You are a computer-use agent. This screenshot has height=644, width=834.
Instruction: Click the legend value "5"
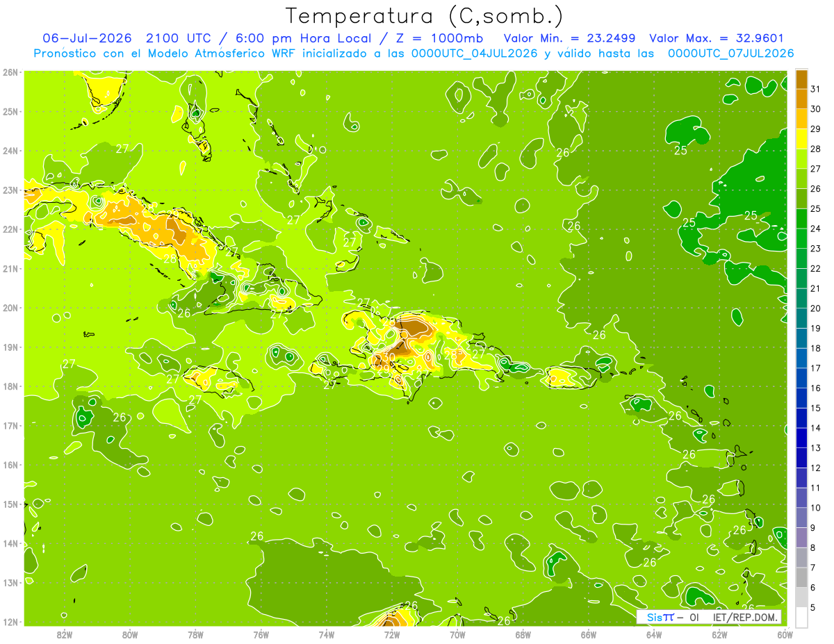pos(813,607)
